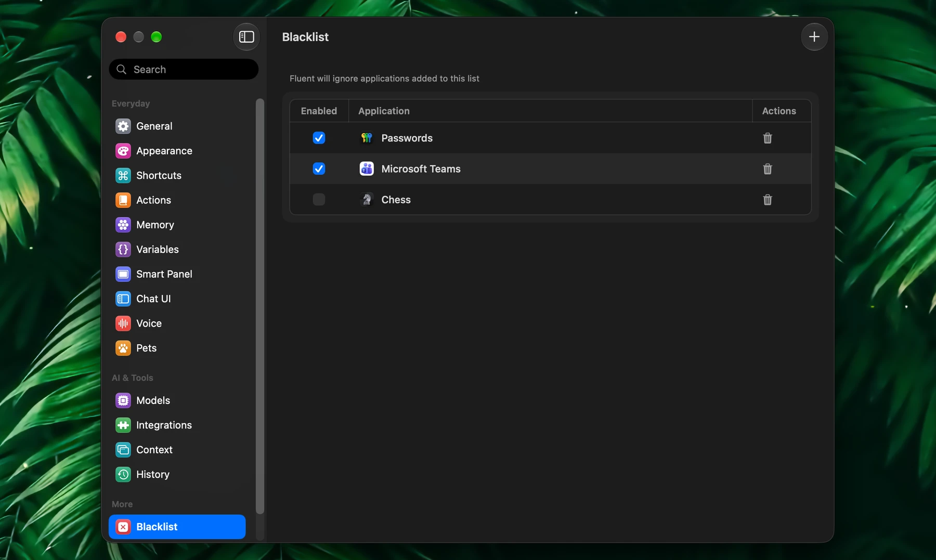Image resolution: width=936 pixels, height=560 pixels.
Task: Add an application with the plus button
Action: pyautogui.click(x=814, y=37)
